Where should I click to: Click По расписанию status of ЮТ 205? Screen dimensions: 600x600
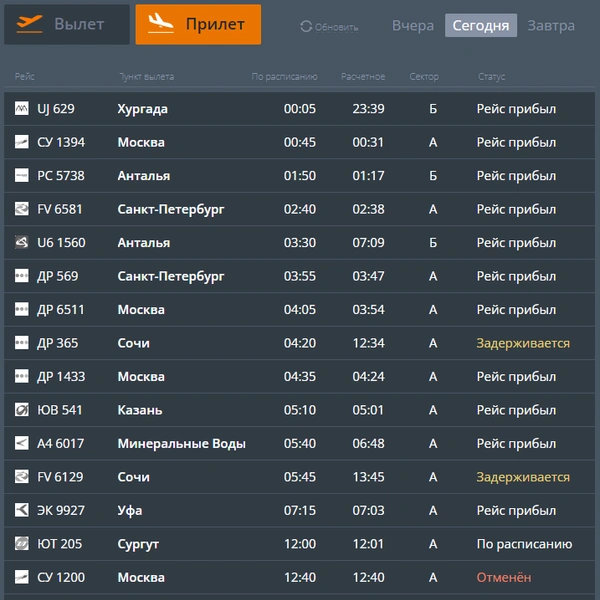525,545
